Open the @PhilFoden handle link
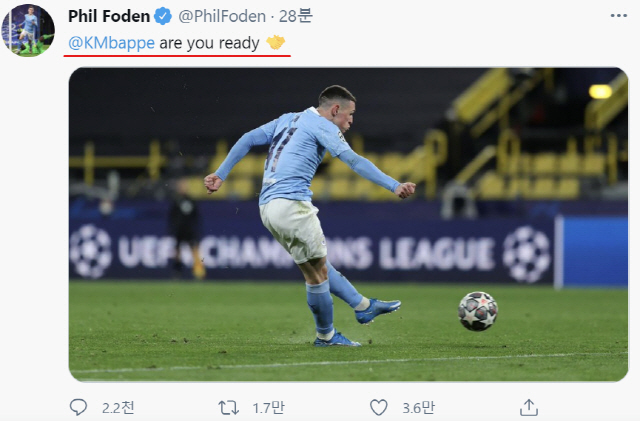This screenshot has width=640, height=421. (x=222, y=16)
